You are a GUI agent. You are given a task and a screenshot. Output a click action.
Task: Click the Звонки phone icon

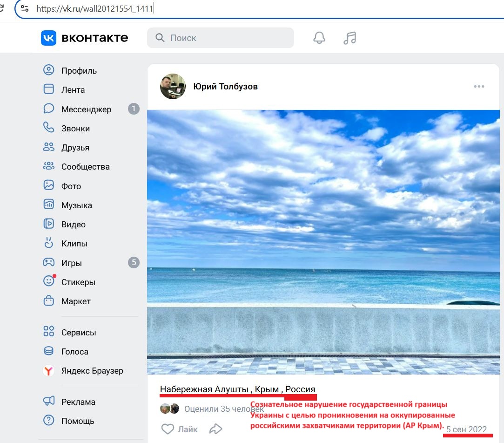click(x=48, y=128)
